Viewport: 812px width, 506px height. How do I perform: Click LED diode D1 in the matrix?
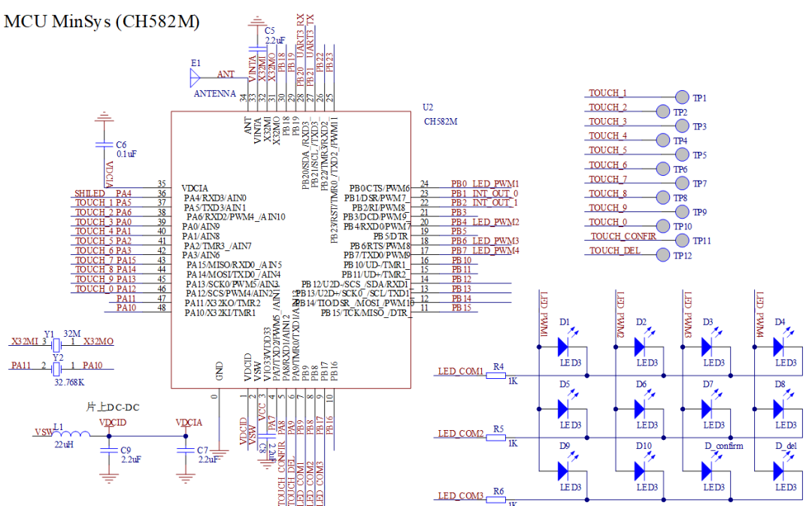[x=562, y=346]
